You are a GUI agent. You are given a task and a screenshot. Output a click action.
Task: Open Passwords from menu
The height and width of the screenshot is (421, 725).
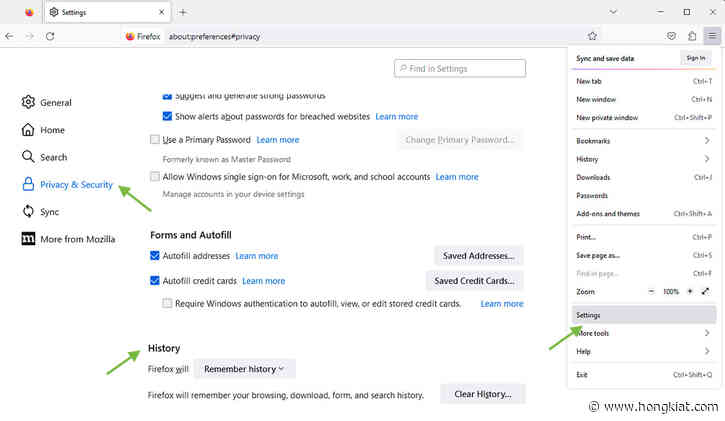tap(644, 195)
